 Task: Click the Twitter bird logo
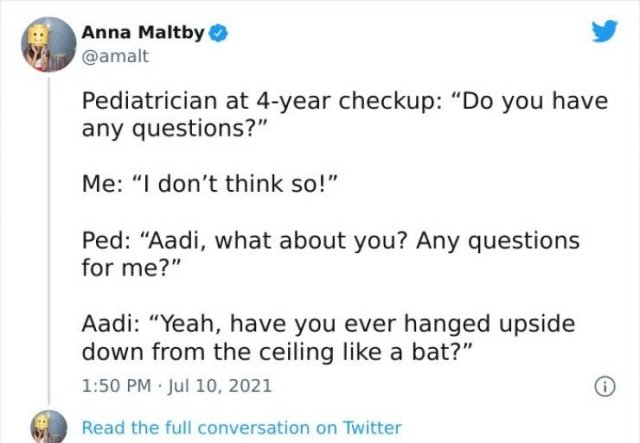[603, 33]
